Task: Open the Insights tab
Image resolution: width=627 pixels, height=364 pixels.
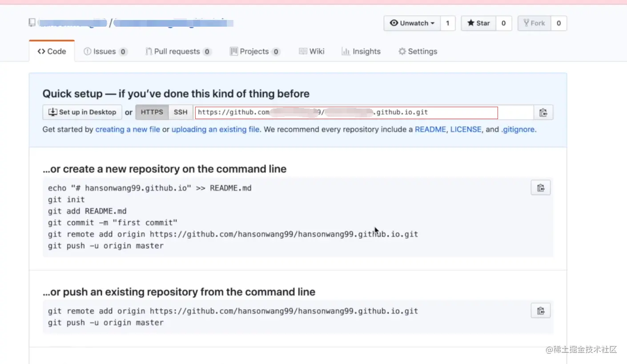Action: coord(361,52)
